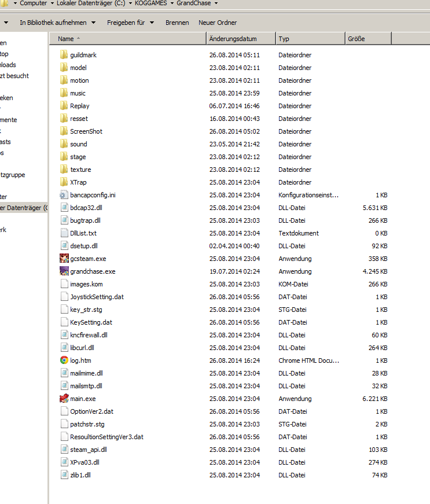Image resolution: width=430 pixels, height=504 pixels.
Task: Click Neuer Ordner in the toolbar
Action: 218,23
